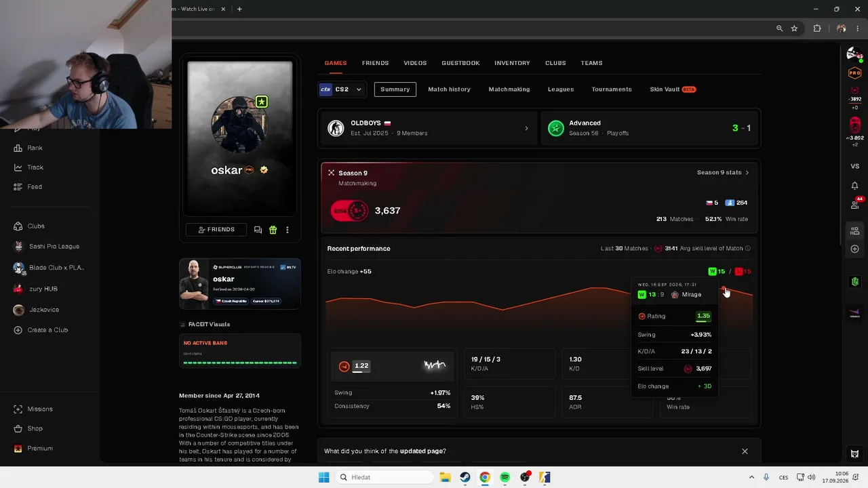Image resolution: width=868 pixels, height=488 pixels.
Task: Click the info icon next to Avg skill level
Action: (748, 249)
